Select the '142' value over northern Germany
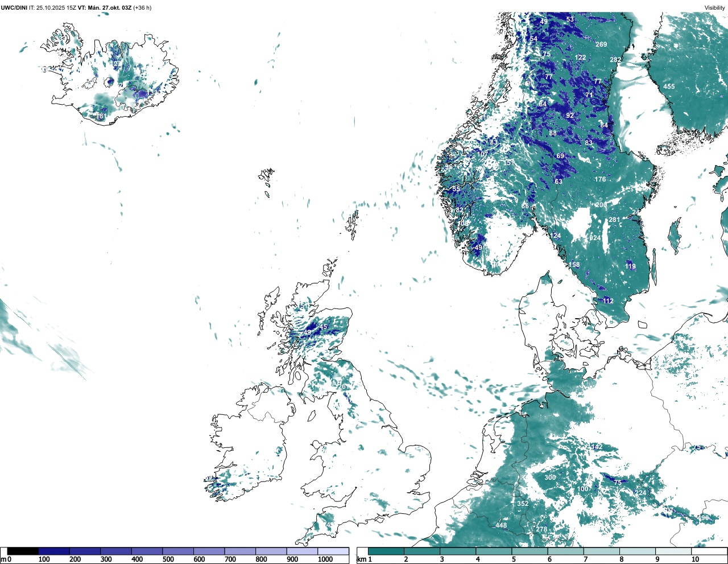 [x=597, y=447]
